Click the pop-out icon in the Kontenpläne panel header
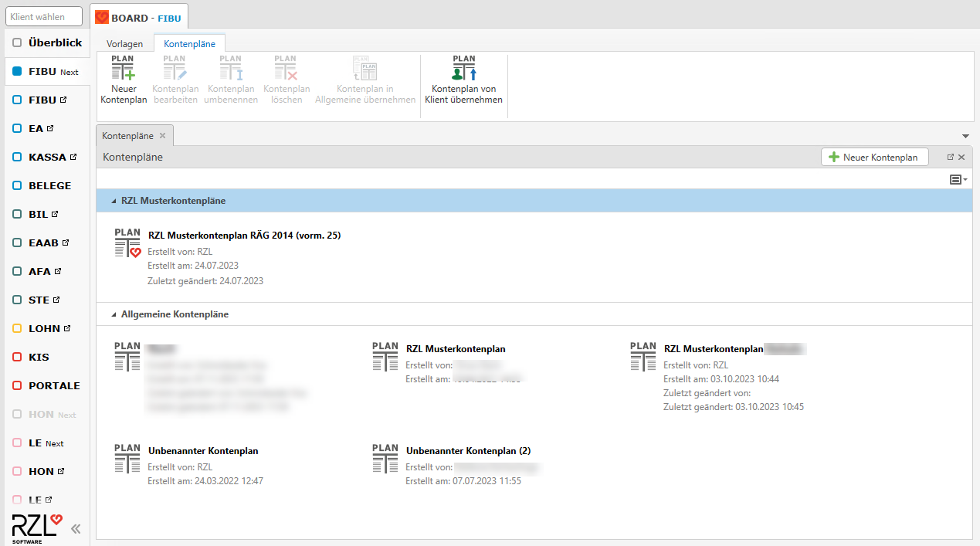The image size is (980, 546). pyautogui.click(x=950, y=156)
